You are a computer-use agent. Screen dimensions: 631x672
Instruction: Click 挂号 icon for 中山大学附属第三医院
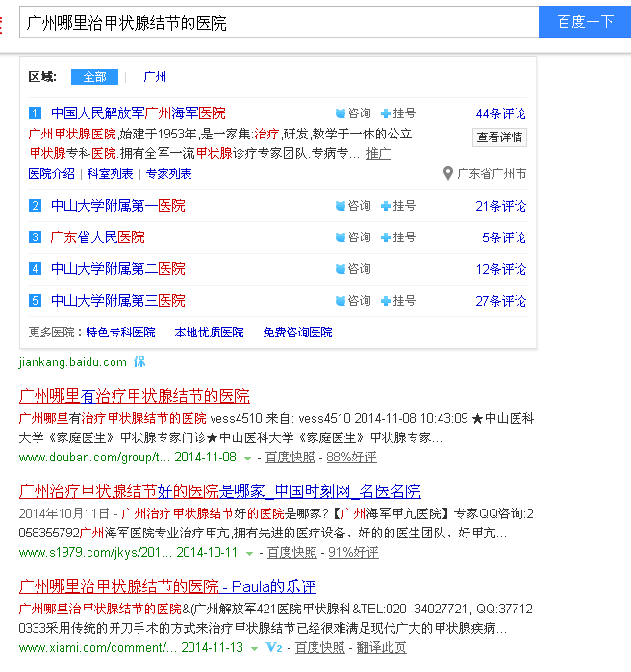point(386,301)
